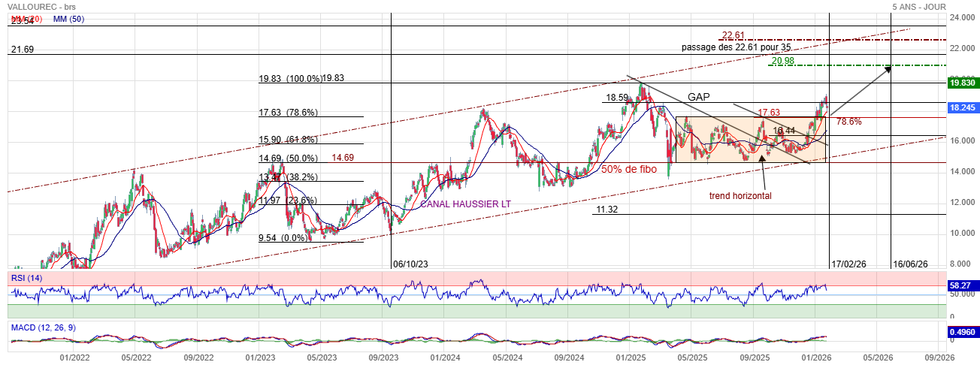
Task: Click the 'passage des 22.61 pour 35' note
Action: click(x=736, y=47)
